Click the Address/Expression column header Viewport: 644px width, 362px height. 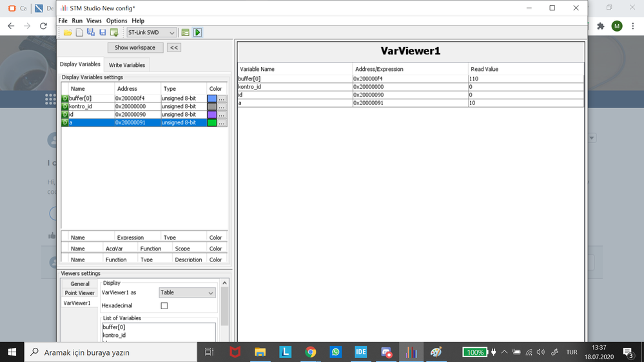point(410,69)
